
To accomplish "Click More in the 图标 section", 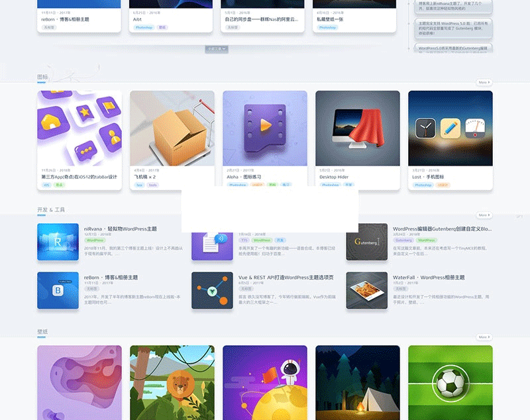I will (x=484, y=82).
